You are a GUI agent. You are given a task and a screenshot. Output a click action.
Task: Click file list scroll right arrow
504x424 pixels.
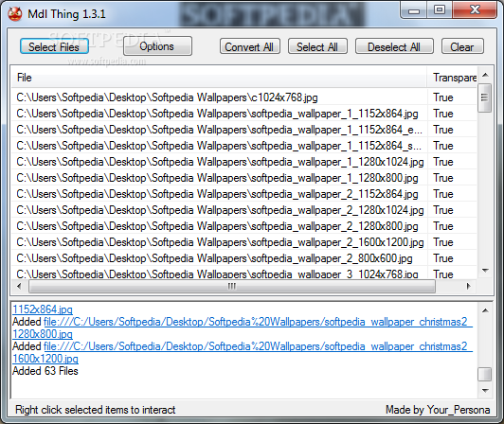[469, 286]
